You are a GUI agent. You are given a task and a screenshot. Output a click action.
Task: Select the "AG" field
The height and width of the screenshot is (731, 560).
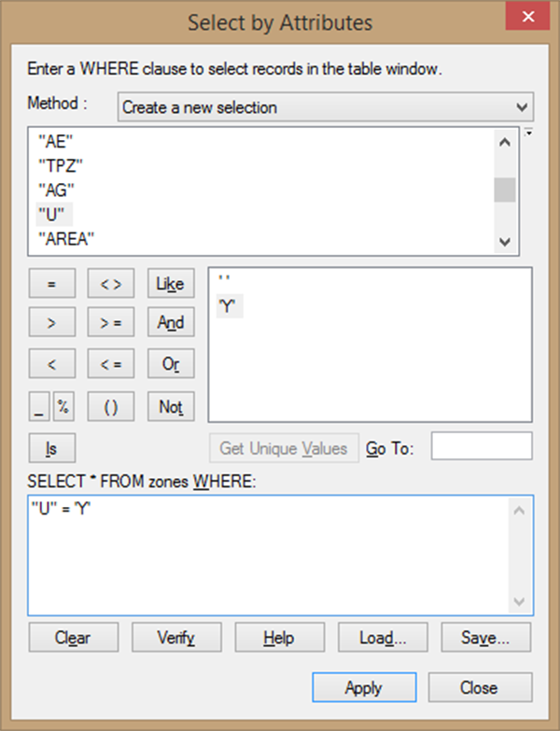coord(56,190)
